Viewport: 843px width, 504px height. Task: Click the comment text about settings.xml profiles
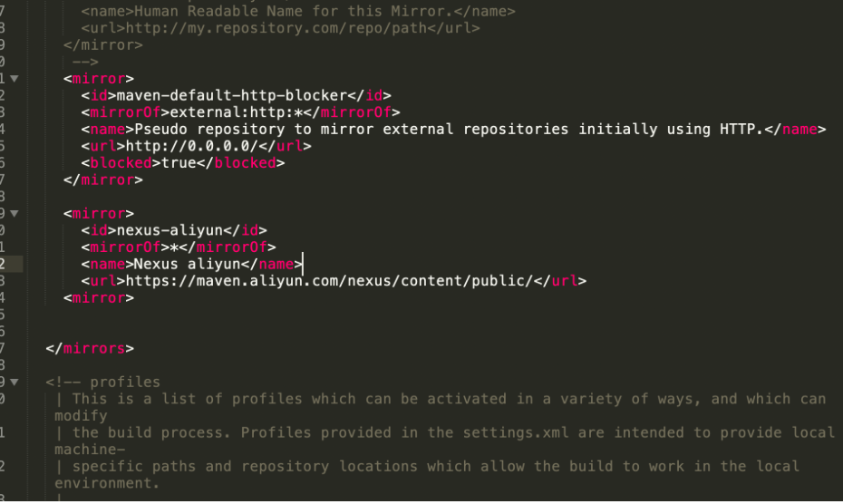pyautogui.click(x=445, y=441)
